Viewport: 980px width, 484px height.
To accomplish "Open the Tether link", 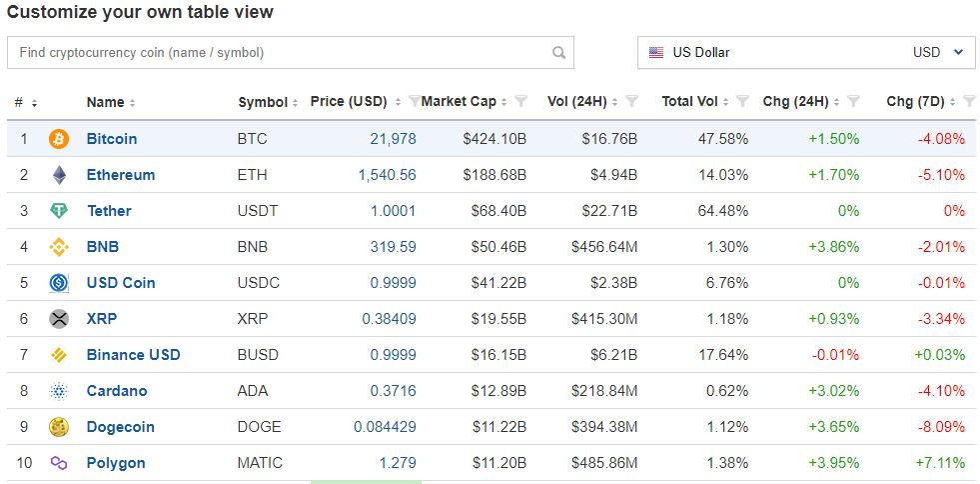I will pos(109,211).
